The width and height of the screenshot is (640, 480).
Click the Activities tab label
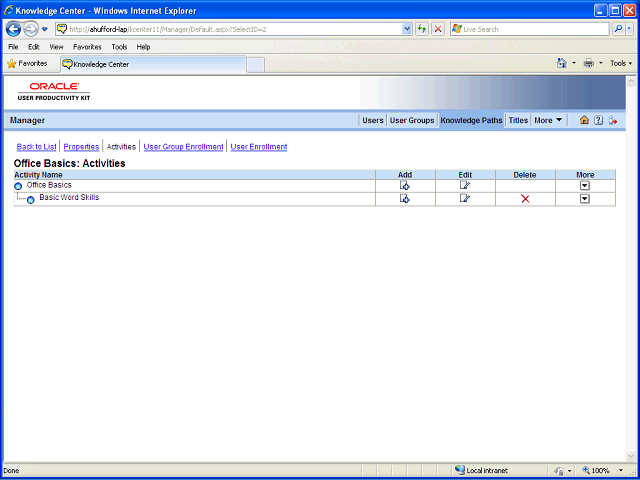tap(121, 147)
